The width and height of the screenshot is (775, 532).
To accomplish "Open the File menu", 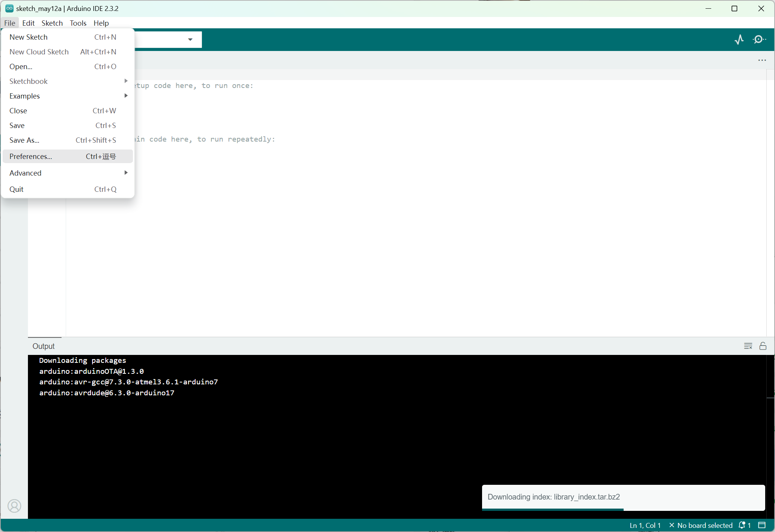I will click(10, 23).
